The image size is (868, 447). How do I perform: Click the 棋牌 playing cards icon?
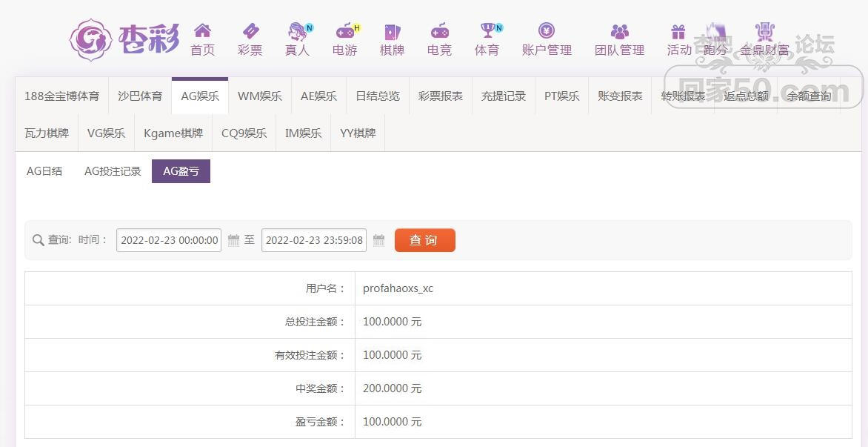point(392,31)
